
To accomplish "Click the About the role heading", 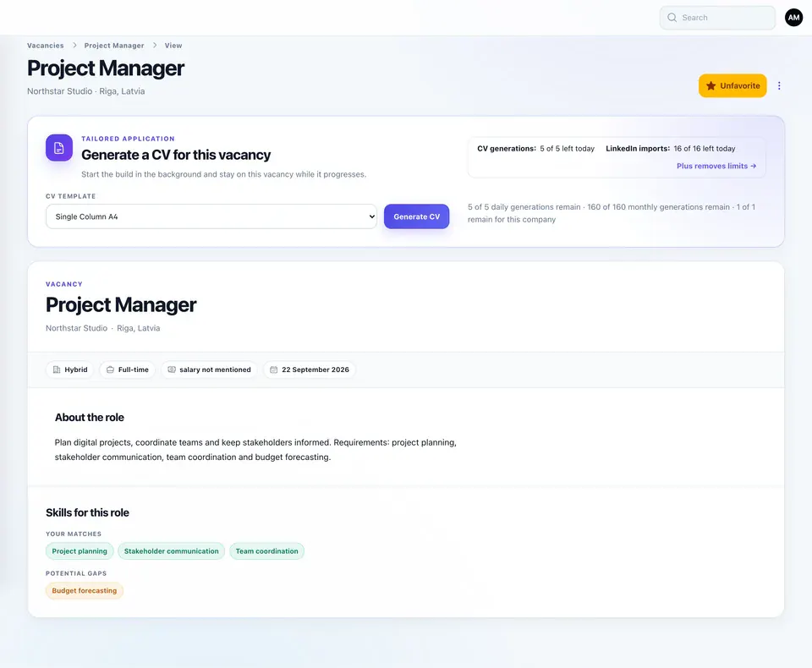I will tap(90, 418).
